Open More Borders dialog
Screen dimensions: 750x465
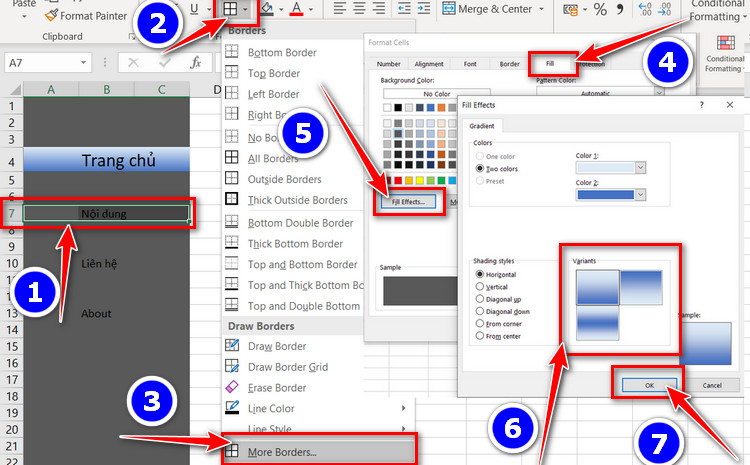coord(319,452)
